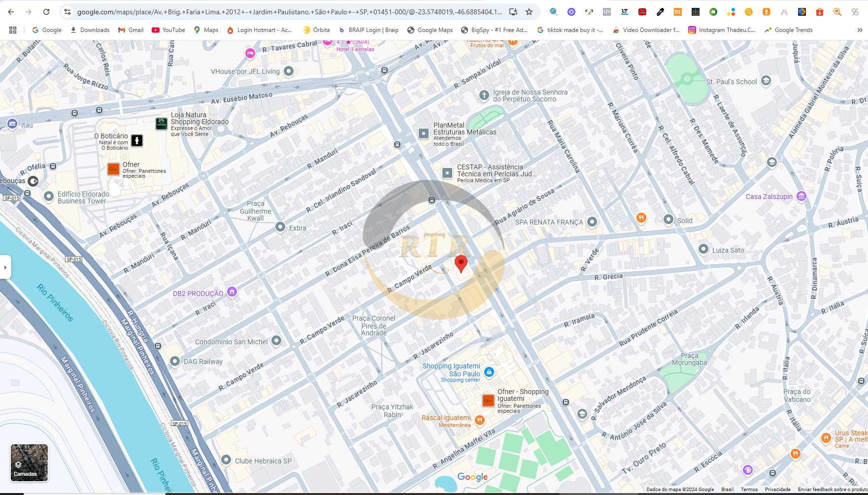Image resolution: width=868 pixels, height=495 pixels.
Task: Select the St. Paul's School marker
Action: click(766, 81)
